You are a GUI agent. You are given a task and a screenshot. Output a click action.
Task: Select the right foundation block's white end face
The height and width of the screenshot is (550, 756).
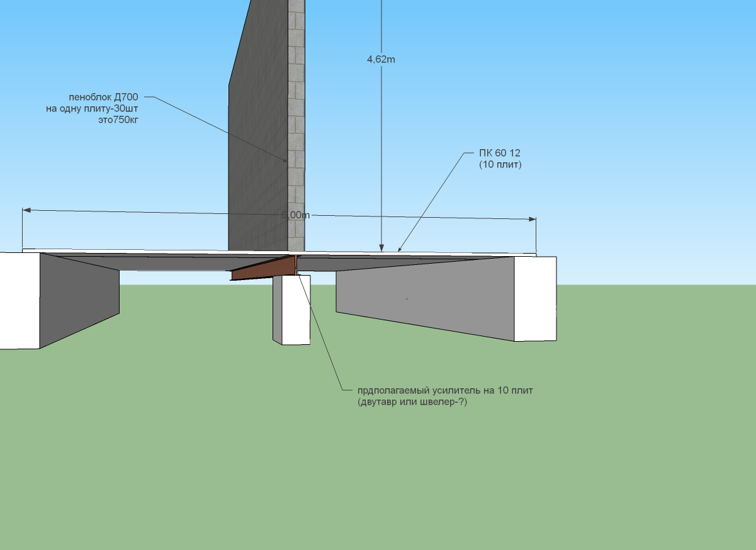click(535, 298)
